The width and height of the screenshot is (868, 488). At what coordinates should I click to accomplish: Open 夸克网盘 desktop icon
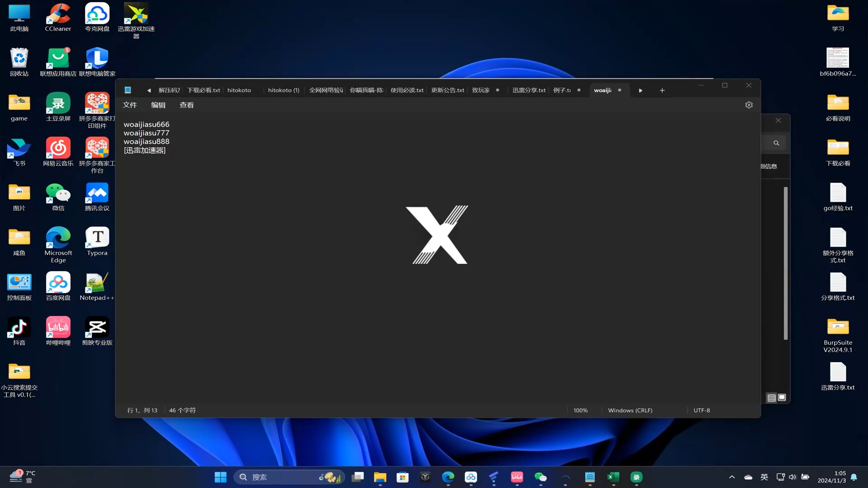[x=97, y=18]
